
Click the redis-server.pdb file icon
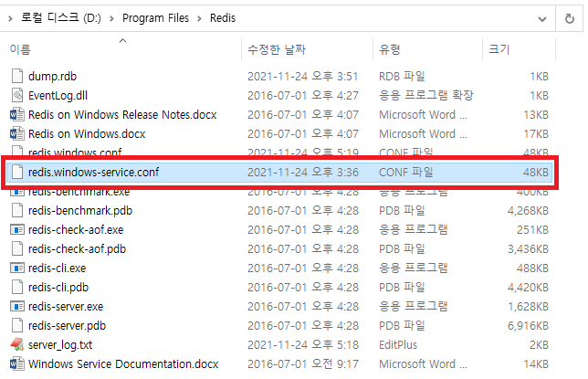click(x=16, y=325)
